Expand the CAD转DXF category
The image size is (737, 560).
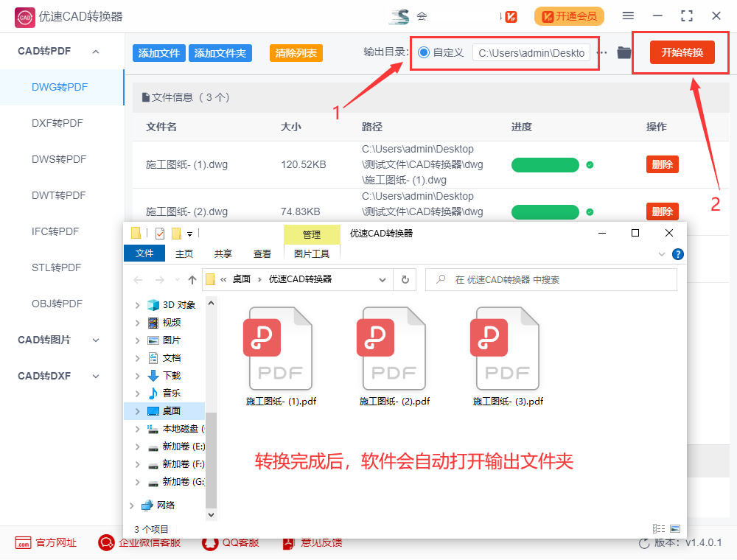(x=96, y=376)
